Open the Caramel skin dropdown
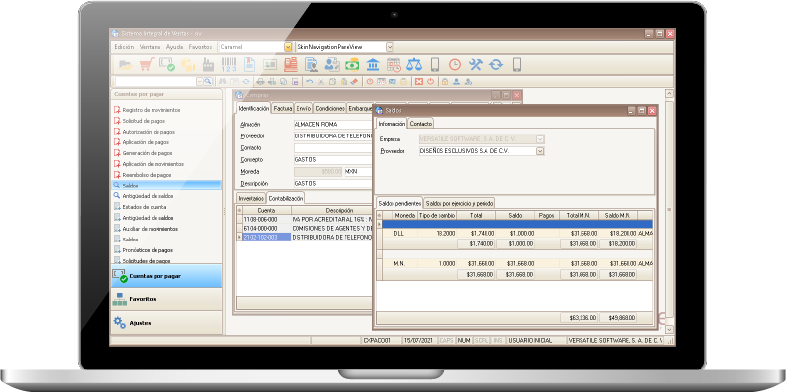The image size is (786, 392). 288,47
